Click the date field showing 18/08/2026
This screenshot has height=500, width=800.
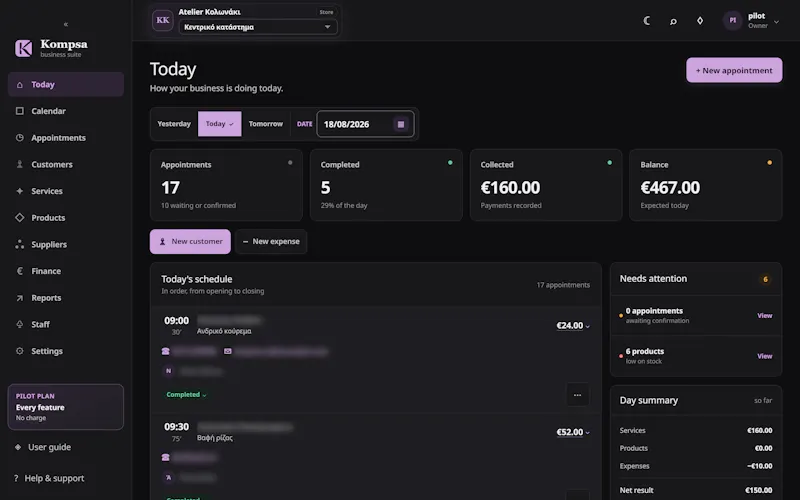point(365,124)
